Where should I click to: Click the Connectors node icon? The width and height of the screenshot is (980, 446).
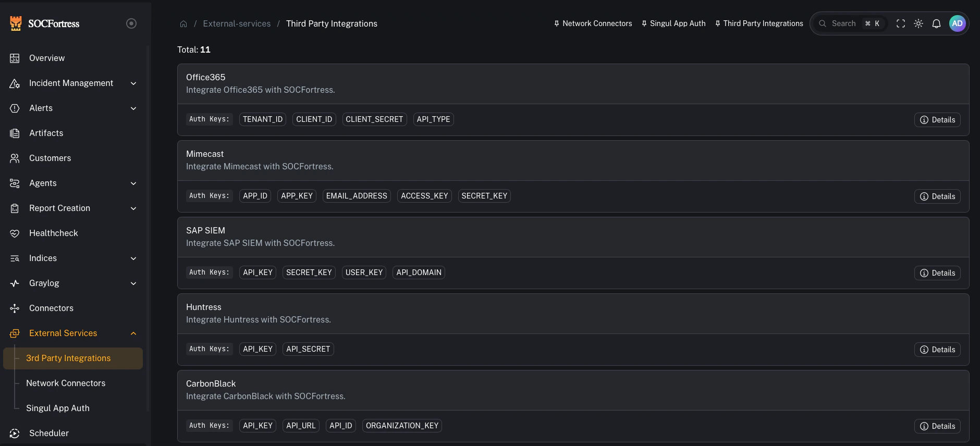[15, 308]
